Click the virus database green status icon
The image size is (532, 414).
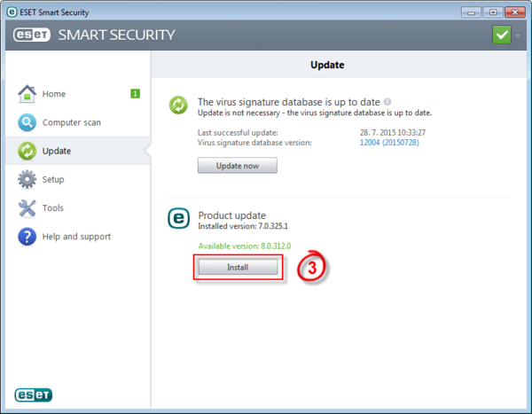[178, 105]
